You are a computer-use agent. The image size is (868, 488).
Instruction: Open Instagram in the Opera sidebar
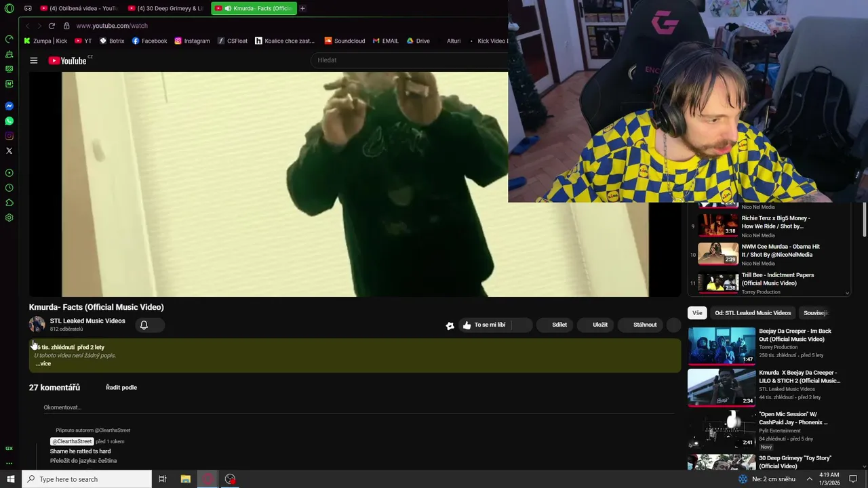[9, 136]
